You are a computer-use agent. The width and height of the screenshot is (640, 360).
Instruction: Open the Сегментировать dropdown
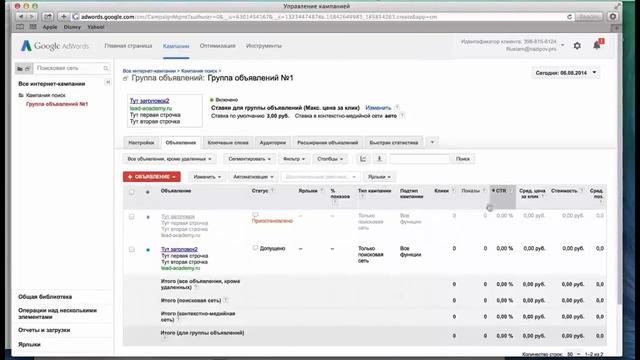pos(249,159)
